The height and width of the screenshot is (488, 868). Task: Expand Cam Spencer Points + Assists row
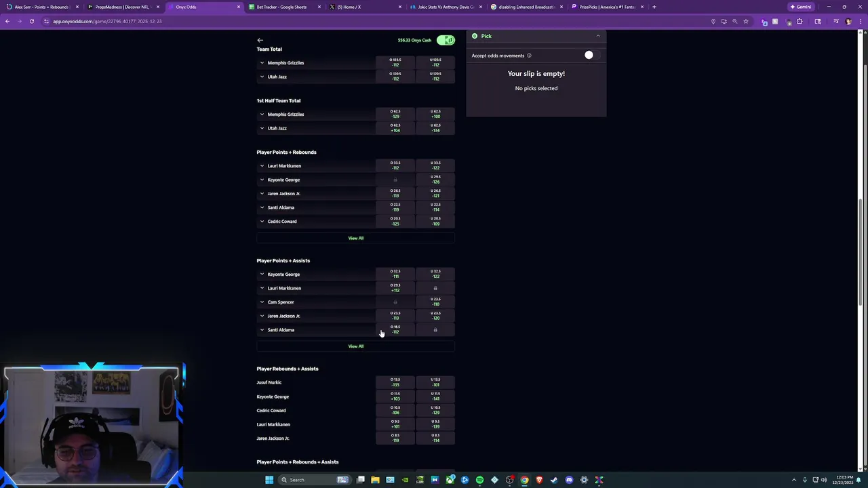point(262,302)
